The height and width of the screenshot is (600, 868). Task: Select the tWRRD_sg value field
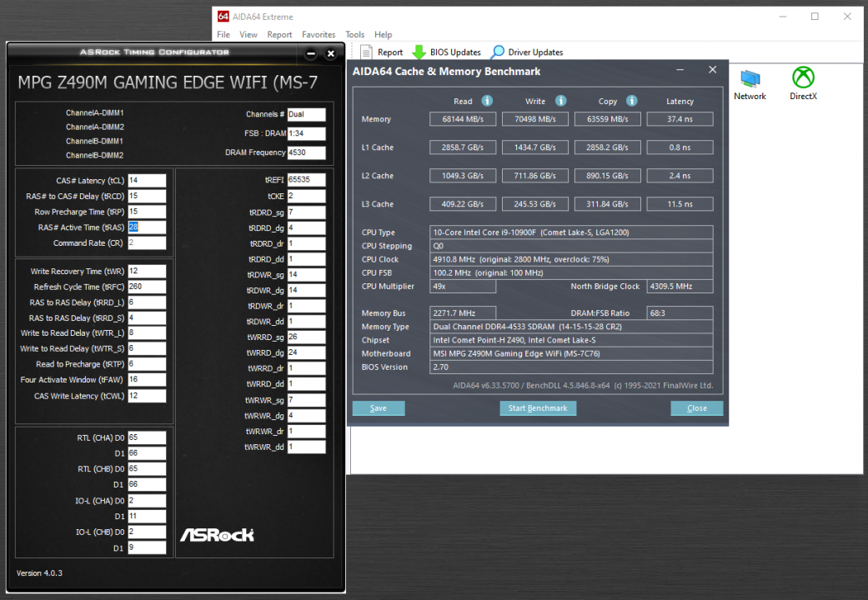click(x=306, y=337)
